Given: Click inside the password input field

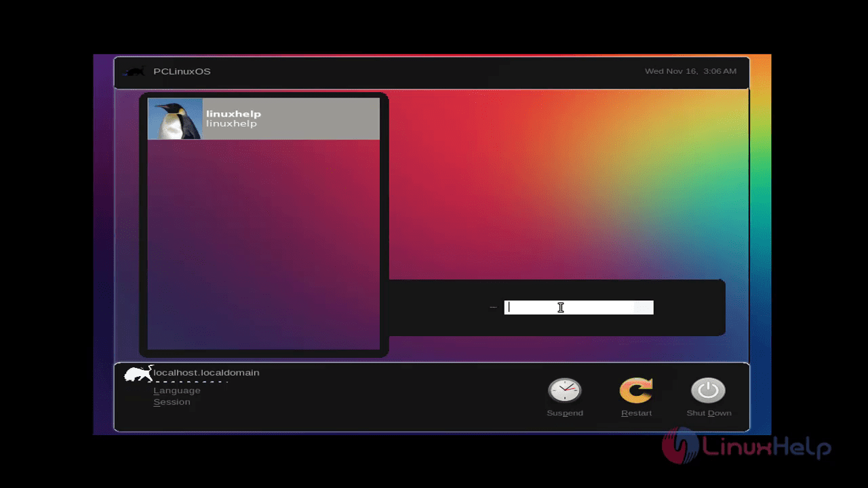Looking at the screenshot, I should click(x=578, y=307).
